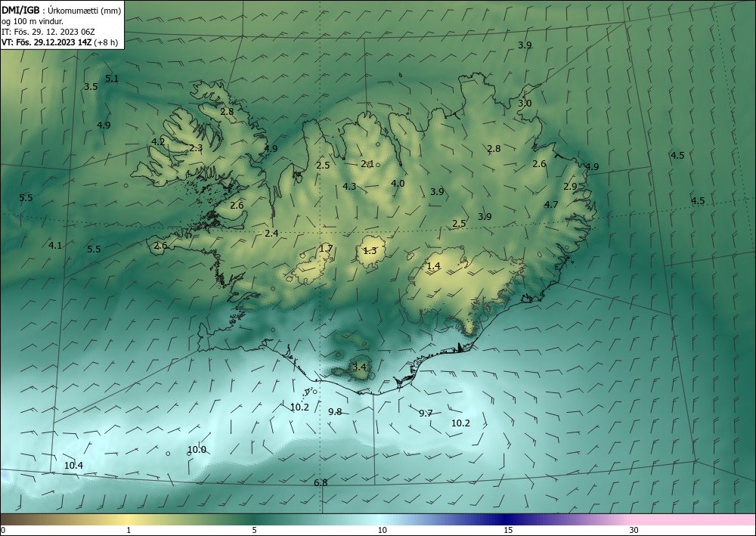Click the 4.0 map value

pyautogui.click(x=398, y=183)
